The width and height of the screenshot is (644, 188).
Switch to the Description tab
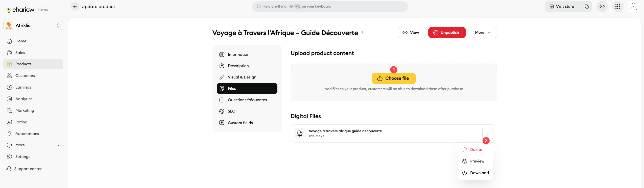tap(247, 66)
